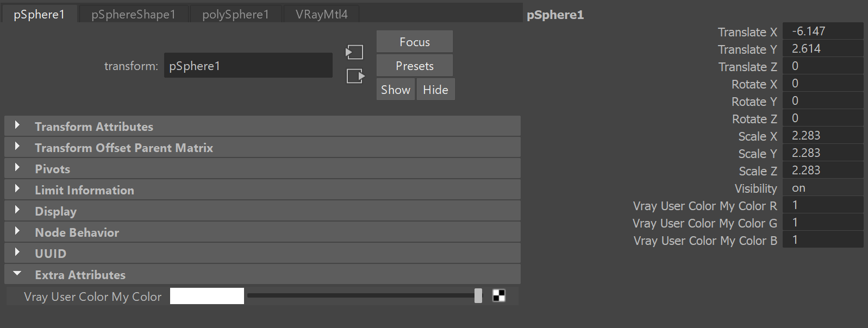Click the Hide button
The width and height of the screenshot is (868, 328).
[x=436, y=90]
